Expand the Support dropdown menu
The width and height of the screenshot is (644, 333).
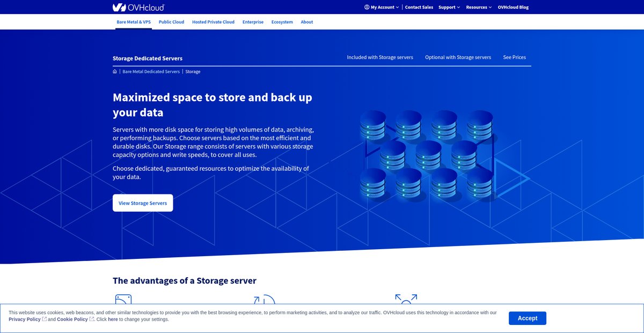[449, 7]
